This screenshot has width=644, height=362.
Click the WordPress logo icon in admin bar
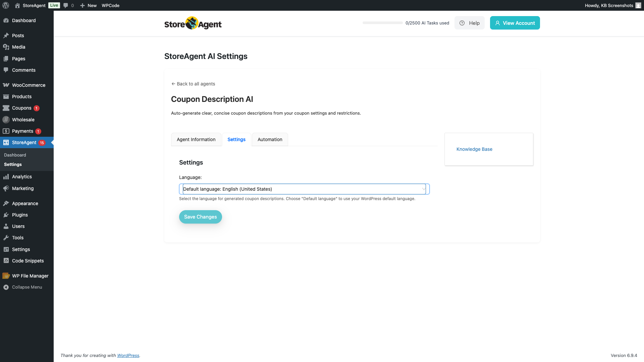click(6, 5)
